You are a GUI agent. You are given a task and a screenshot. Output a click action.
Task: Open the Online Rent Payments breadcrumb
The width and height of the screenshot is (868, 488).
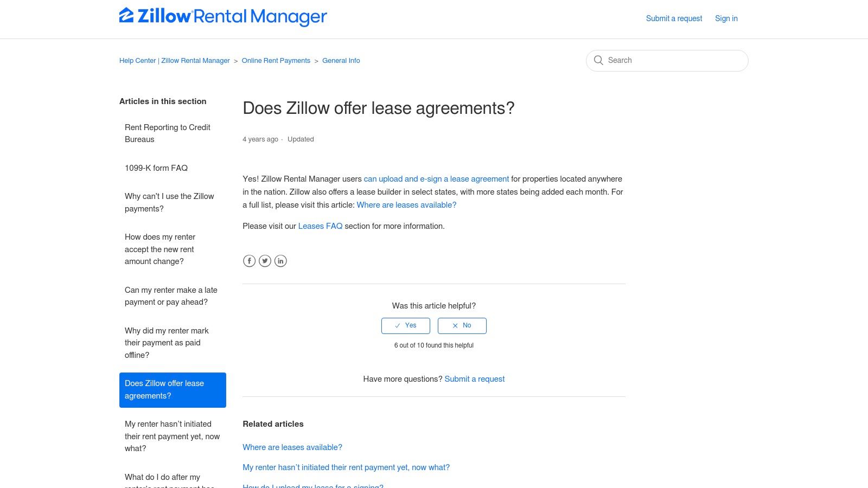point(276,60)
